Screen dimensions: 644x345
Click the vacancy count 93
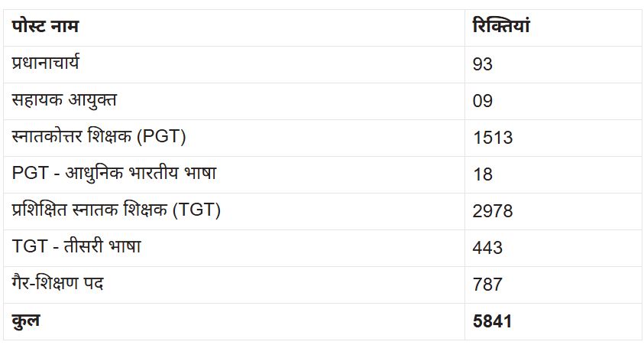(x=483, y=64)
